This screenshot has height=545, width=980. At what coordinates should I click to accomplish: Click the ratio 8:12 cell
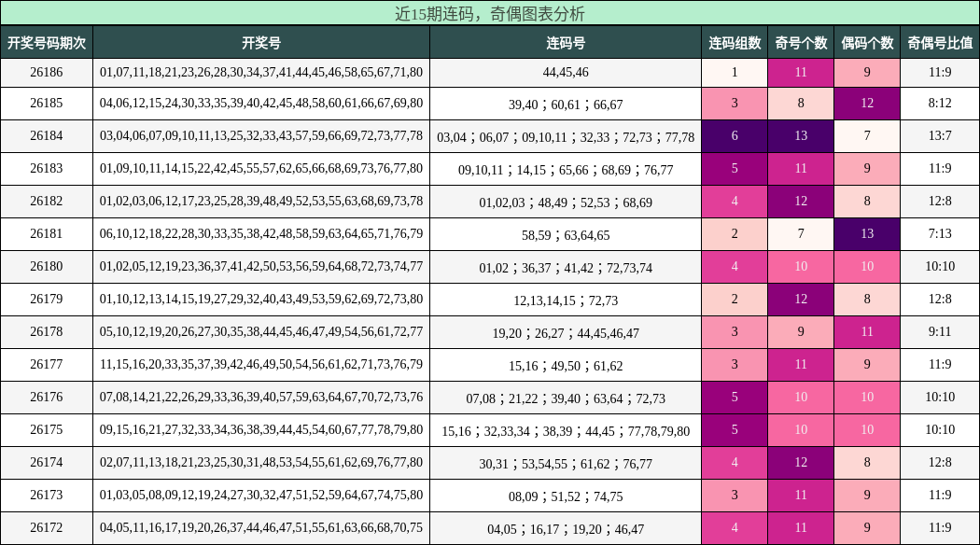pyautogui.click(x=940, y=104)
